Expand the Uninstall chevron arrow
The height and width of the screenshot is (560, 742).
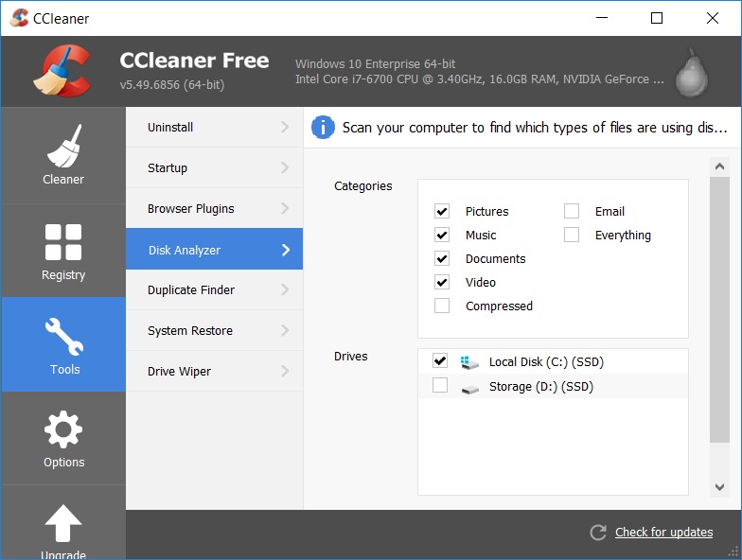[285, 128]
